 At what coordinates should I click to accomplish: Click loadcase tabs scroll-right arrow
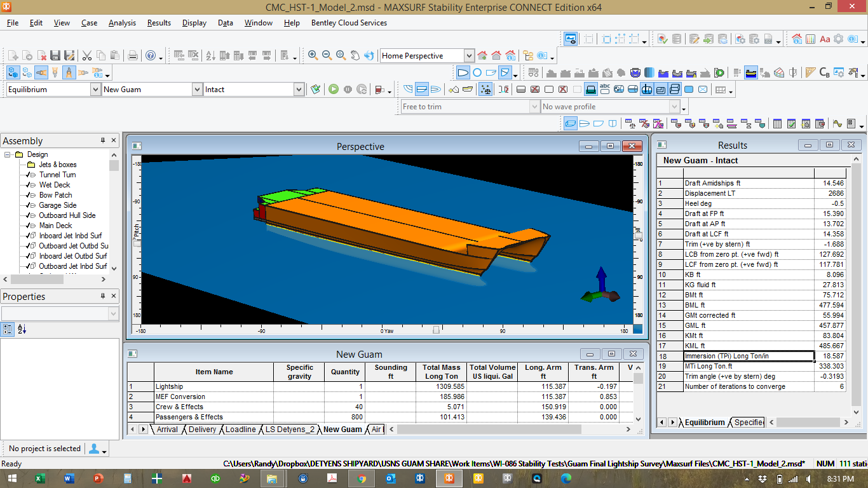143,430
